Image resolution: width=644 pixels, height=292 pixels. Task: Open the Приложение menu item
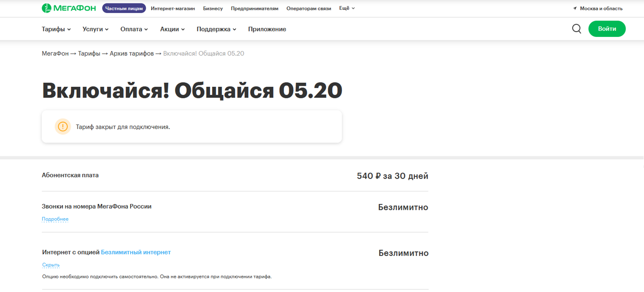tap(267, 29)
